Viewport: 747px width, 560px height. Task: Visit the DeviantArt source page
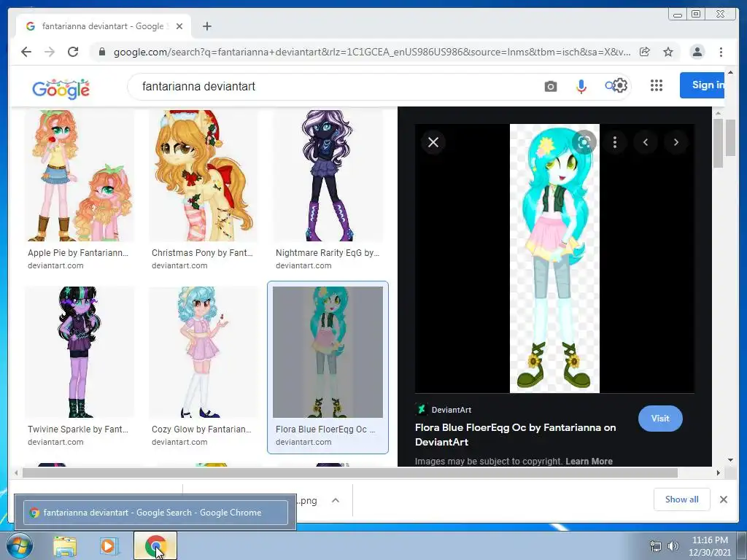[660, 419]
